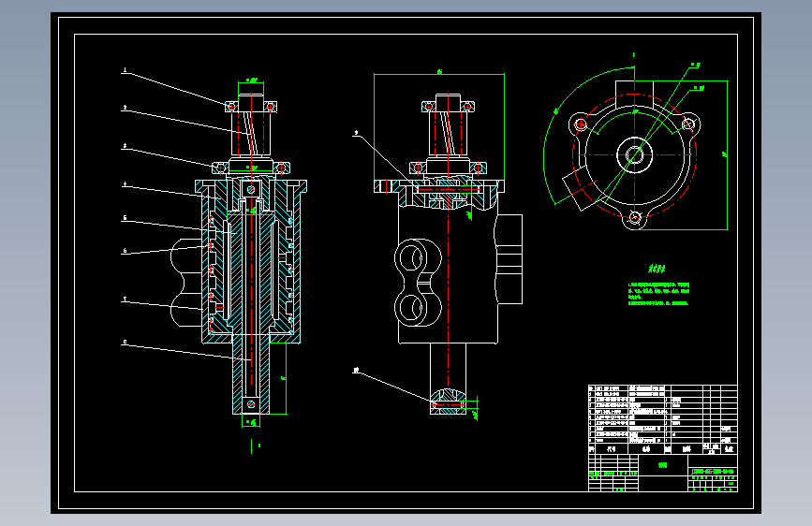Click the upper-left bolt hole in the top view
812x526 pixels.
581,124
